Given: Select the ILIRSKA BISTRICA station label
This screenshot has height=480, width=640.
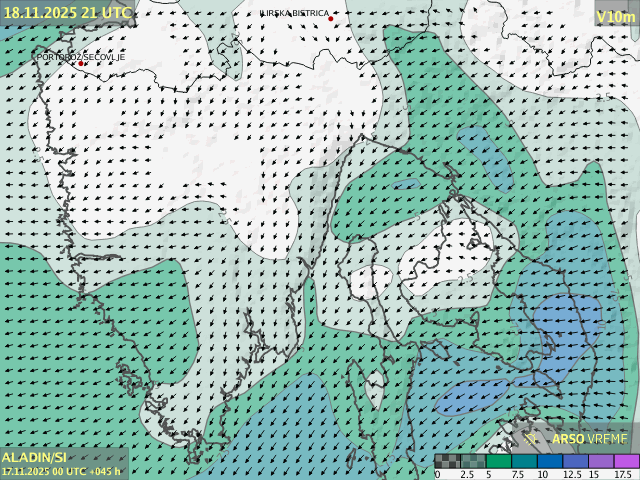Looking at the screenshot, I should click(294, 13).
